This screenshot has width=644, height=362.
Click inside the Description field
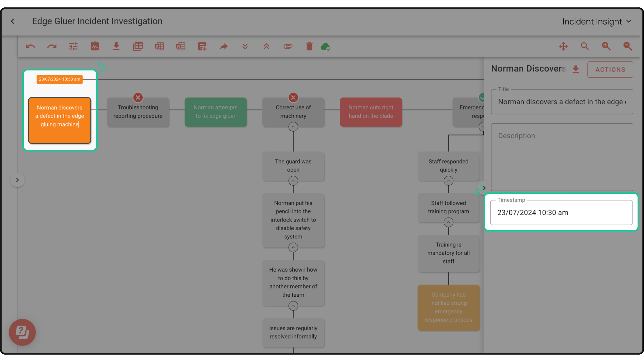point(562,157)
